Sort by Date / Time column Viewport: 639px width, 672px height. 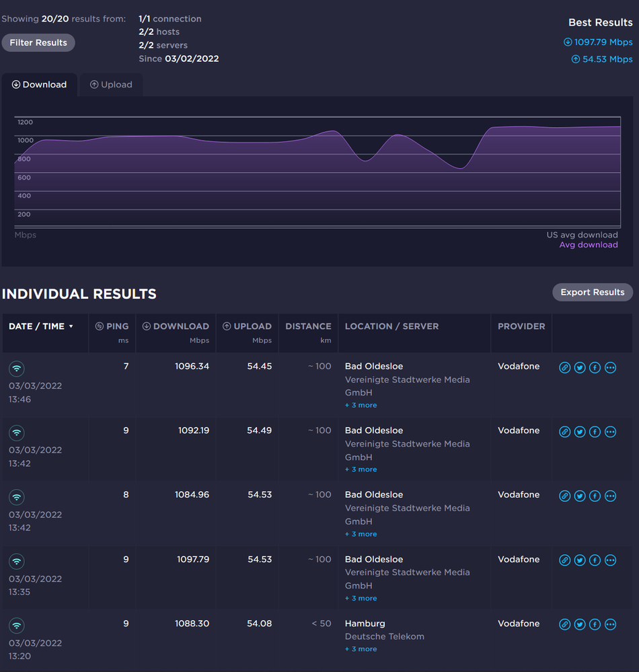[41, 326]
